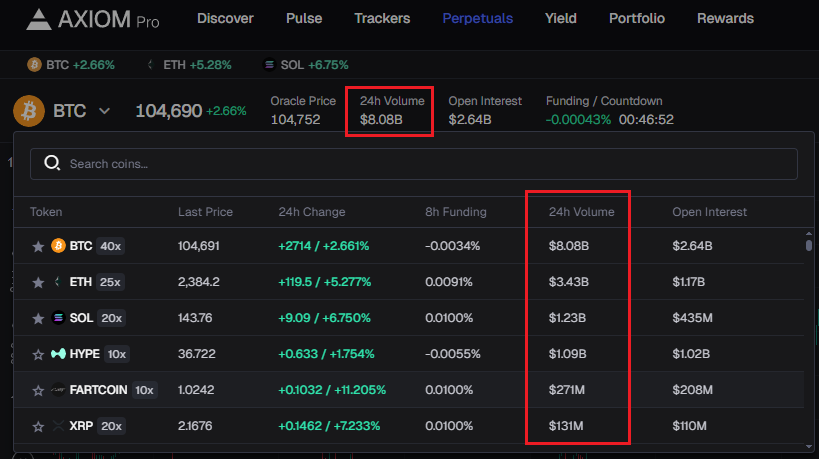Unfavorite BTC with its star
This screenshot has height=459, width=819.
coord(38,246)
